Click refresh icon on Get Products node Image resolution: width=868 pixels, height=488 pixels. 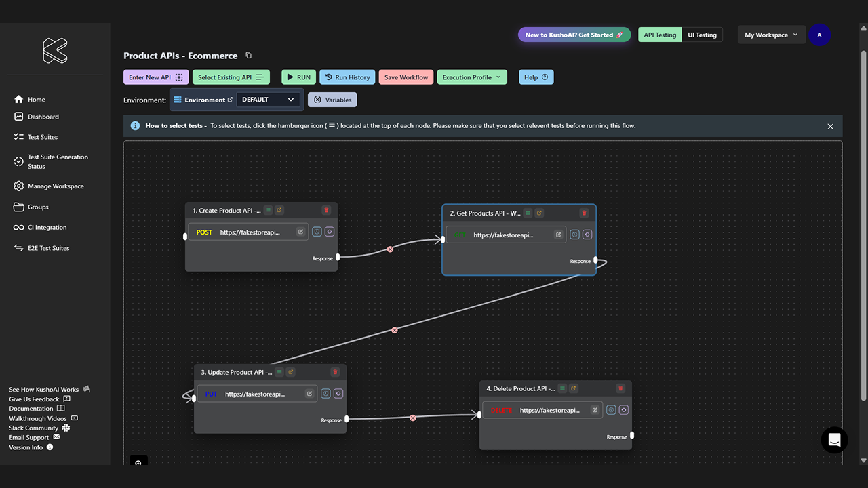[x=587, y=235]
